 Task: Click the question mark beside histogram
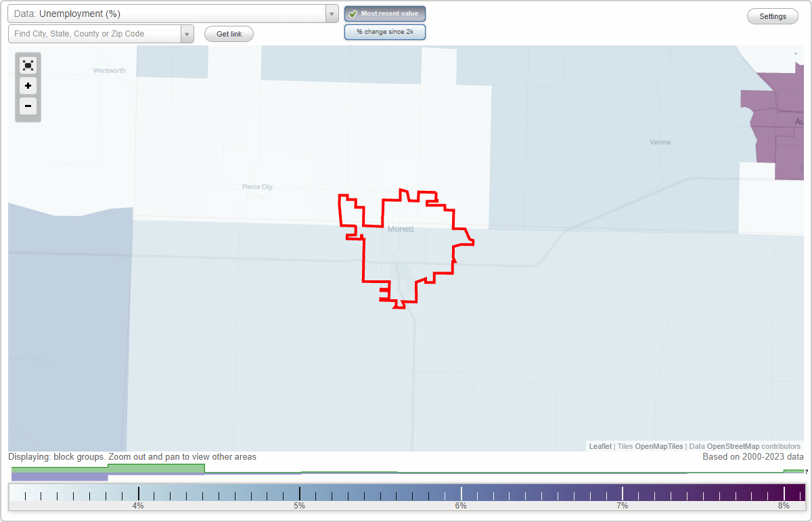807,471
